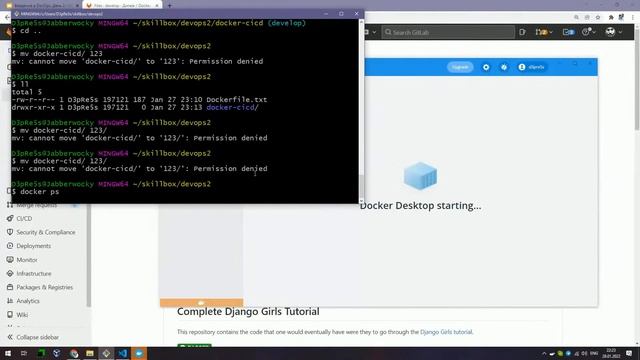Click the browser back arrow
This screenshot has width=640, height=360.
7,18
